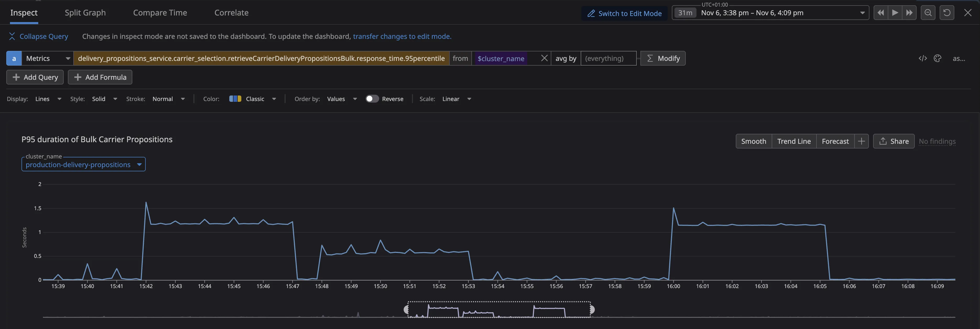Open graph styling with the palette icon

(x=937, y=58)
